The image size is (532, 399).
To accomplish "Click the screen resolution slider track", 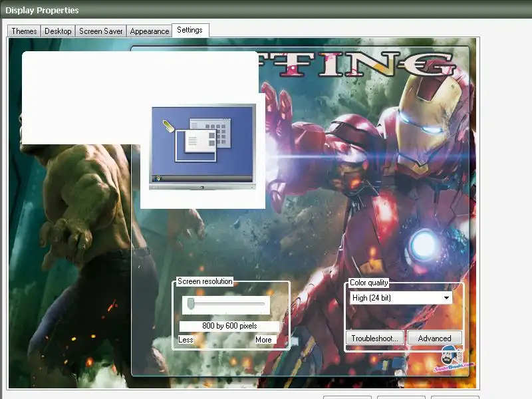I will coord(226,305).
